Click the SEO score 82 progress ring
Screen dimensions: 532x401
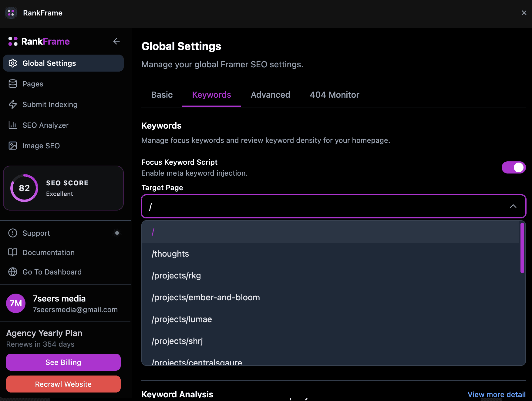(24, 188)
